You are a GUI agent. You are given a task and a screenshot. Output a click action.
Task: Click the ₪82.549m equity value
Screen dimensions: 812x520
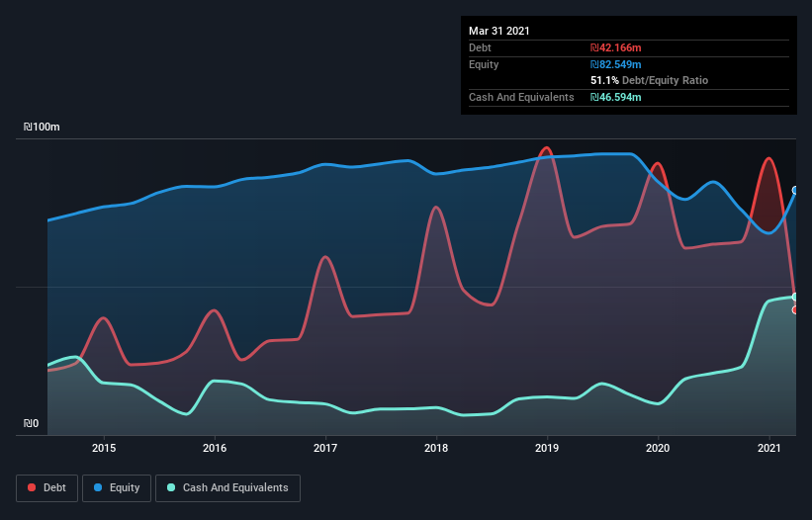click(616, 64)
